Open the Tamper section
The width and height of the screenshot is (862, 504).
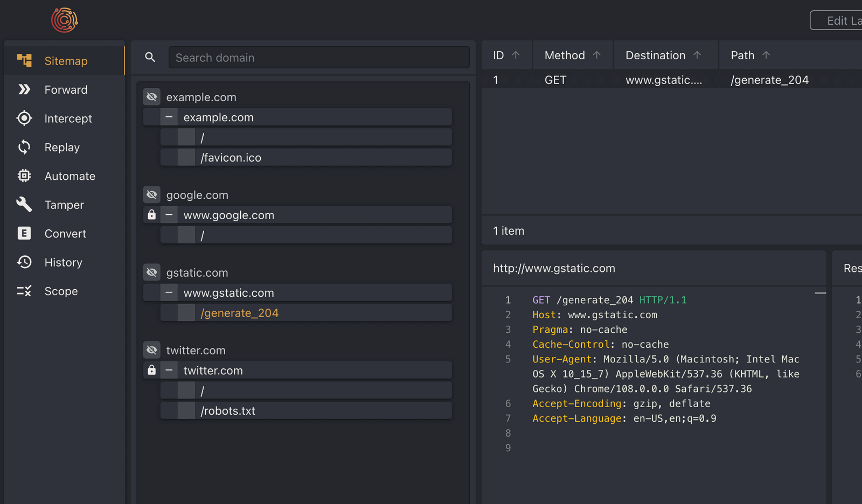click(65, 205)
